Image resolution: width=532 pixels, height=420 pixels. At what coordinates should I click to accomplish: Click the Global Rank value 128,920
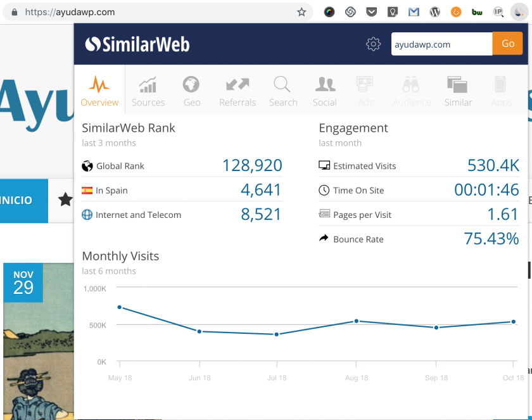[x=251, y=166]
